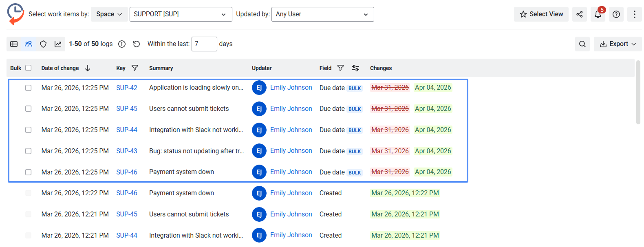Check the SUP-44 due date row checkbox
Viewport: 644px width, 247px height.
tap(29, 130)
